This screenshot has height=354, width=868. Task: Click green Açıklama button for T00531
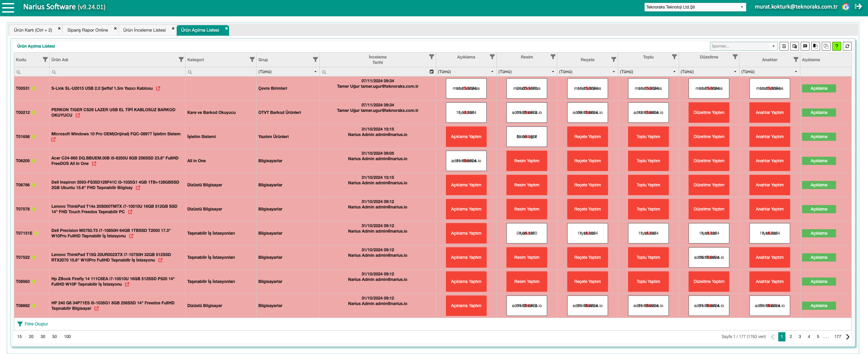pyautogui.click(x=819, y=88)
